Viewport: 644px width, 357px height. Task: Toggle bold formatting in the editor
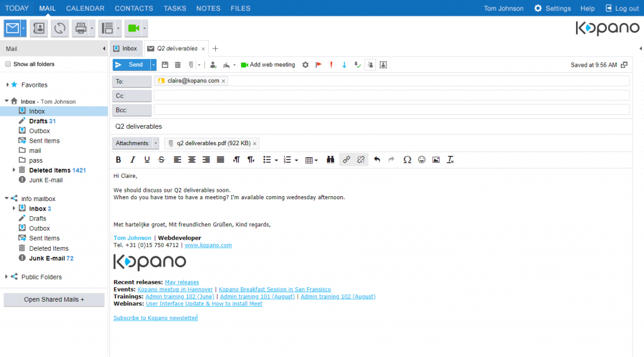click(x=118, y=160)
